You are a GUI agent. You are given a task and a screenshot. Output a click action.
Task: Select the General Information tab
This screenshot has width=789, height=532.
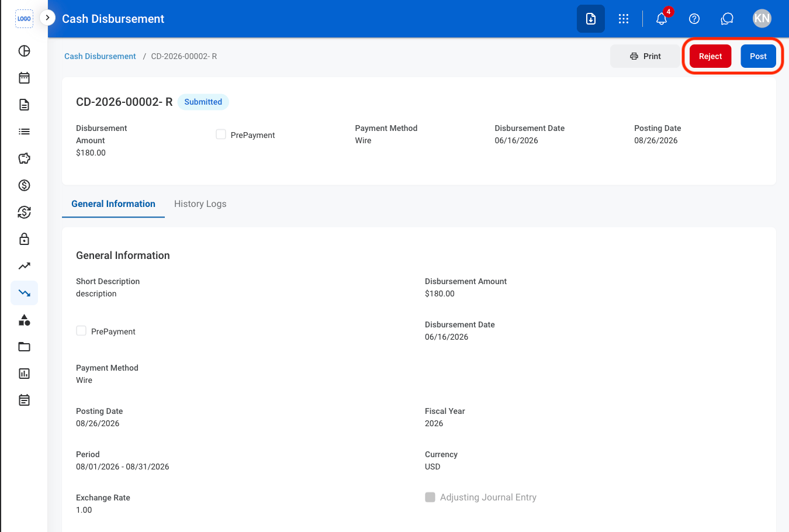pyautogui.click(x=113, y=204)
